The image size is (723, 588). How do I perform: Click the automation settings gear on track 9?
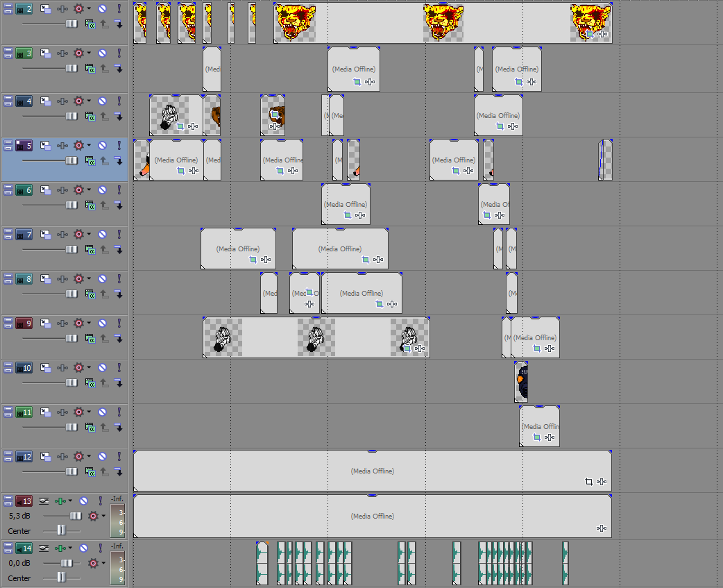click(79, 323)
